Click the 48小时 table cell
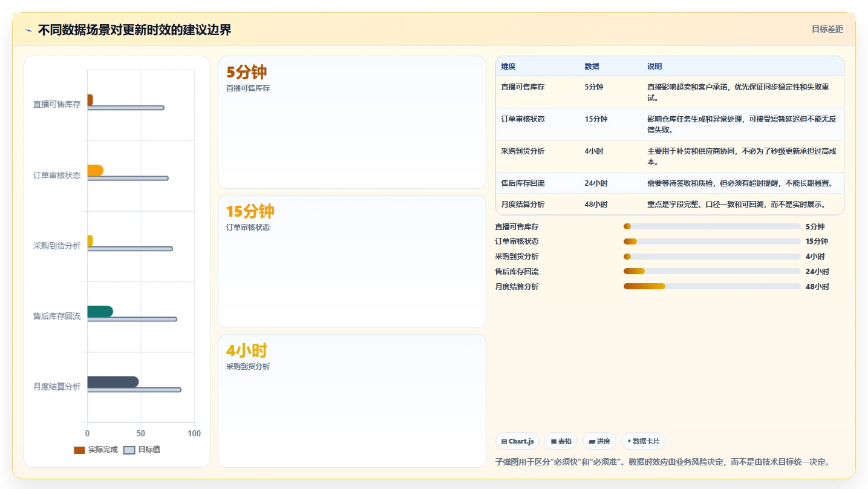This screenshot has width=868, height=489. [x=596, y=205]
